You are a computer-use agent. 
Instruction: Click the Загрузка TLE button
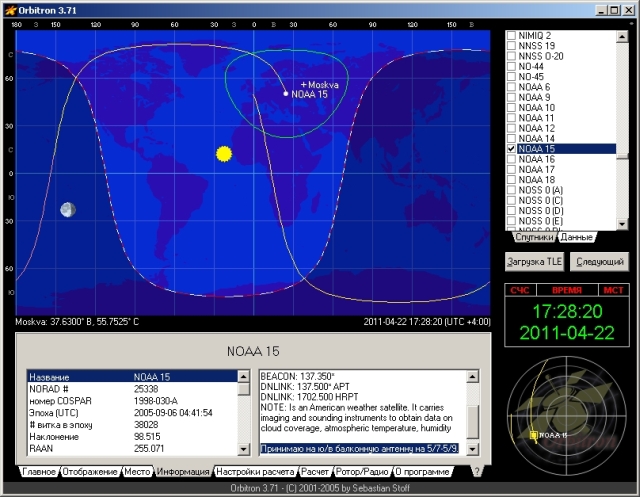point(534,262)
